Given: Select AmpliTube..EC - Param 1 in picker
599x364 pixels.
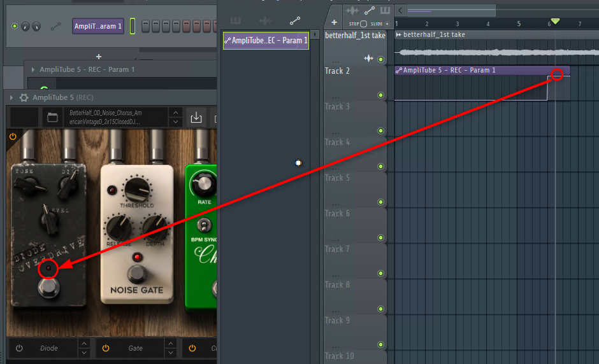Looking at the screenshot, I should pyautogui.click(x=266, y=41).
